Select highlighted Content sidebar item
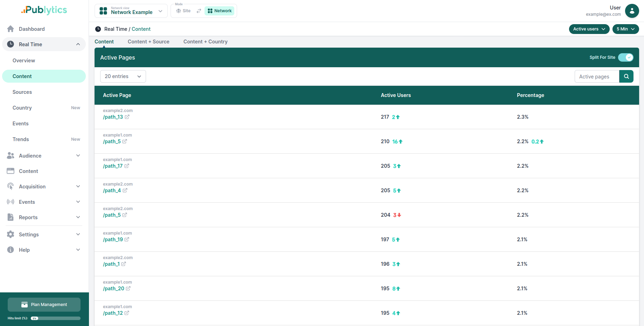644x326 pixels. pos(44,76)
